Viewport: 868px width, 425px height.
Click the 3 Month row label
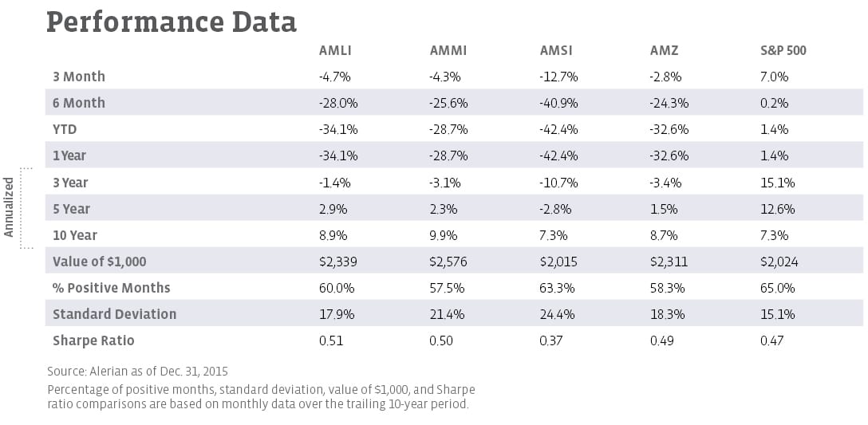[x=79, y=77]
